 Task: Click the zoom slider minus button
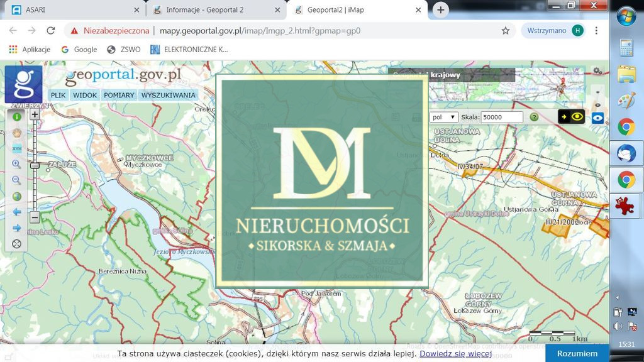pyautogui.click(x=35, y=217)
